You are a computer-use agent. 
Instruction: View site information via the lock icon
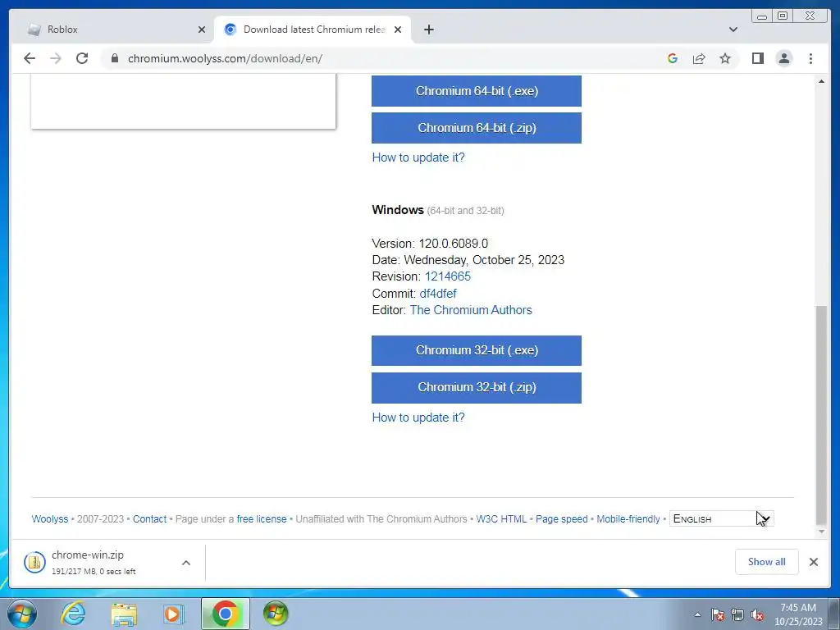point(115,58)
